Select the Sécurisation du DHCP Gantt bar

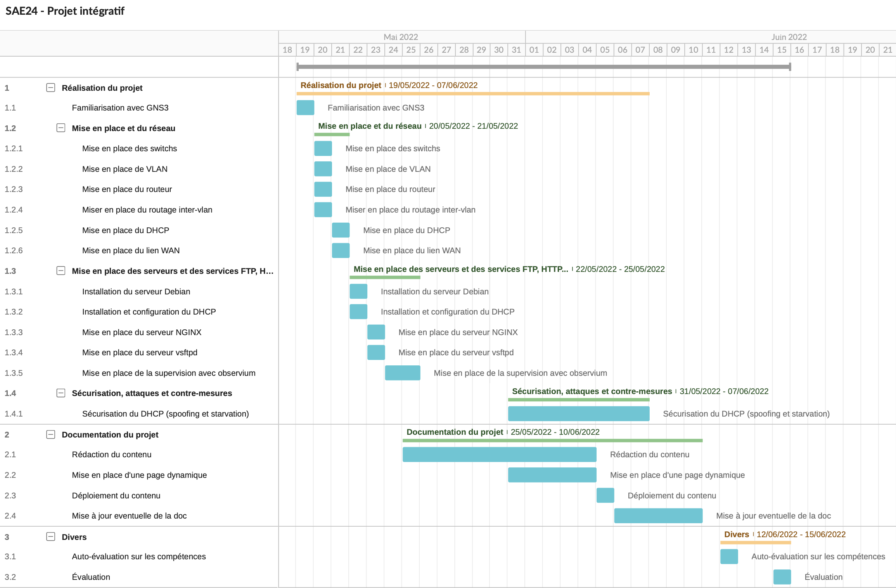(578, 413)
